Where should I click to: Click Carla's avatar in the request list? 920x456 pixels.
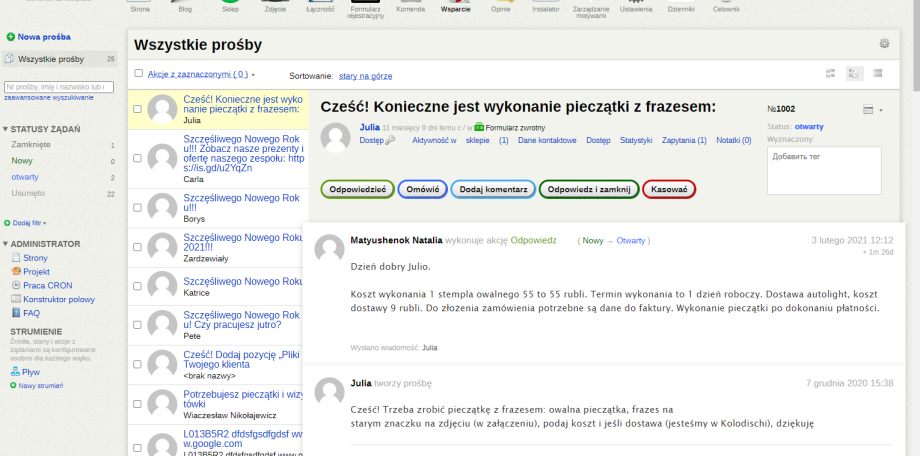point(162,158)
